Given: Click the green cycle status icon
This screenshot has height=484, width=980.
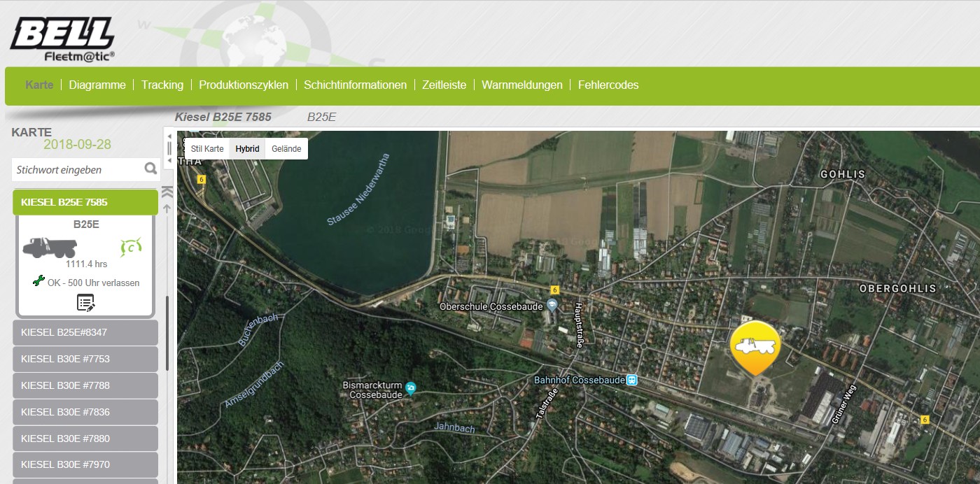Looking at the screenshot, I should [131, 246].
